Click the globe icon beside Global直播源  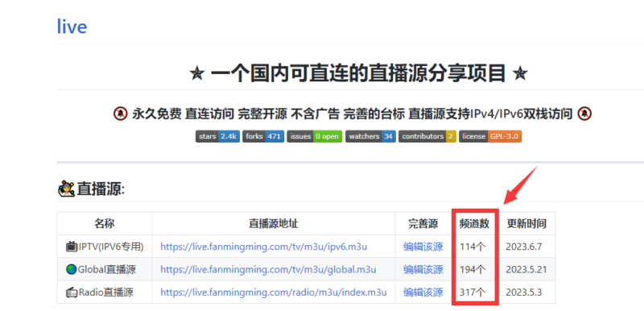click(x=72, y=269)
